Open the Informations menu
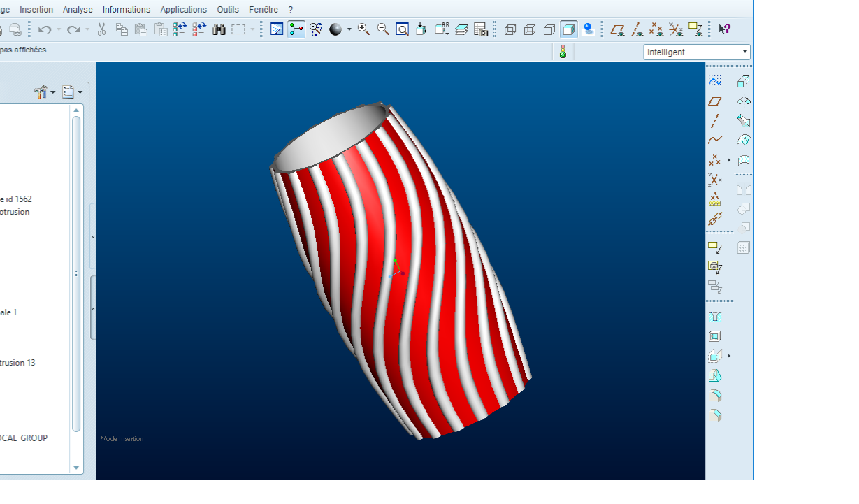Viewport: 859px width, 504px height. tap(127, 10)
